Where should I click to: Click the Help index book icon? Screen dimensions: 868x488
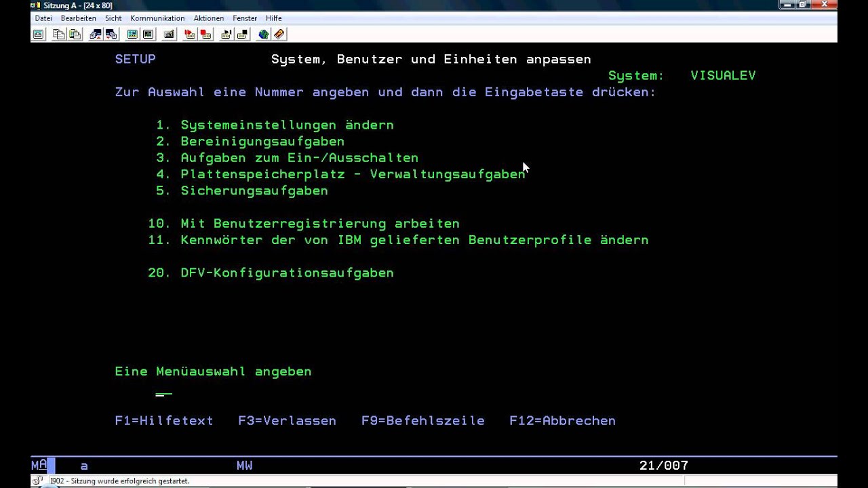(279, 34)
